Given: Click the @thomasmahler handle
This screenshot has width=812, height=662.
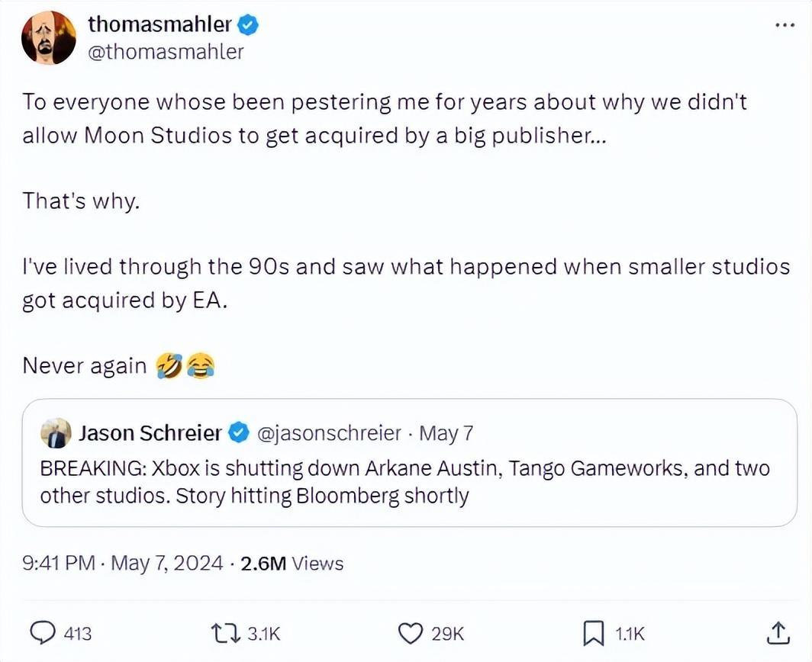Looking at the screenshot, I should pyautogui.click(x=166, y=51).
